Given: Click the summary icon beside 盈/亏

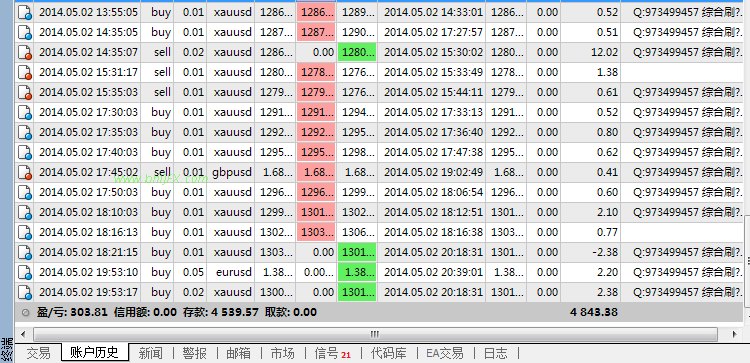Looking at the screenshot, I should tap(25, 313).
